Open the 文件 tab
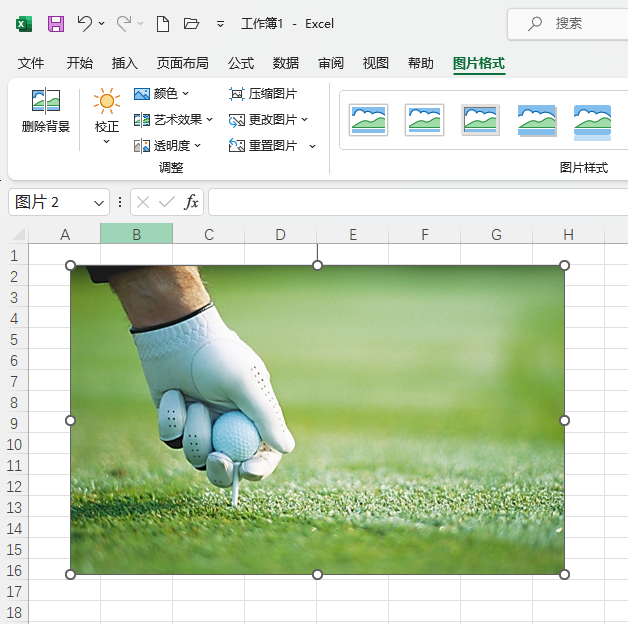Viewport: 628px width, 624px height. point(31,63)
